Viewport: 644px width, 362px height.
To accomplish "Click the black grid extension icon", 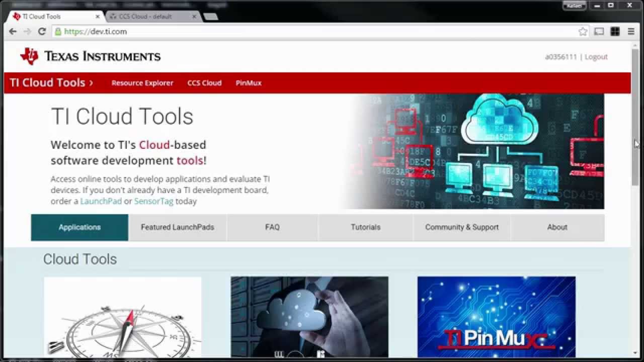I will pos(615,32).
